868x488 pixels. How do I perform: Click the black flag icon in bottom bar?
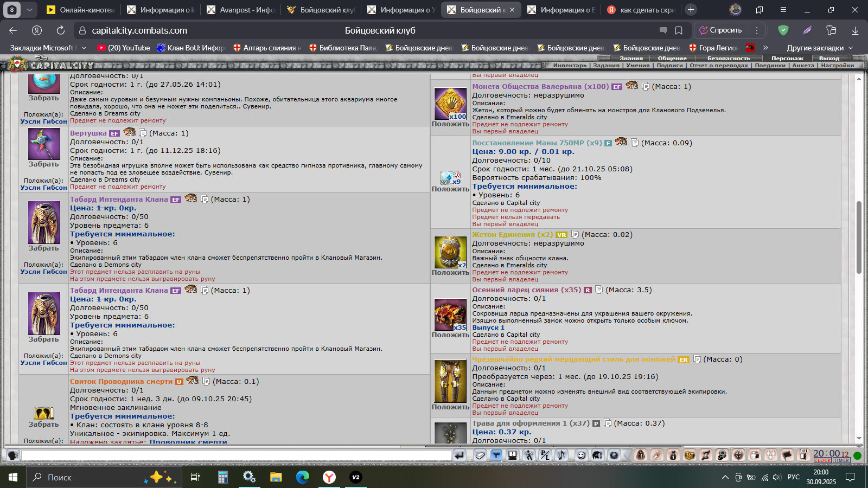coord(787,455)
